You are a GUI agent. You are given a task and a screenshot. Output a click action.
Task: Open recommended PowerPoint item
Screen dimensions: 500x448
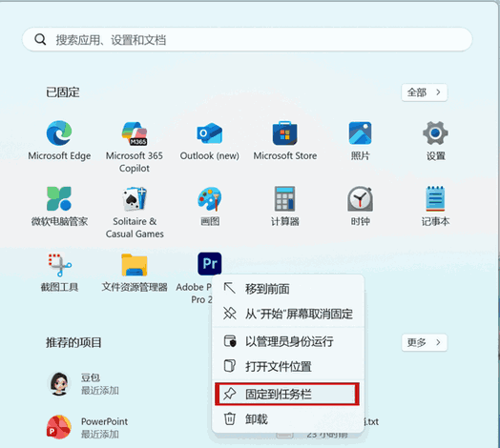click(x=88, y=427)
